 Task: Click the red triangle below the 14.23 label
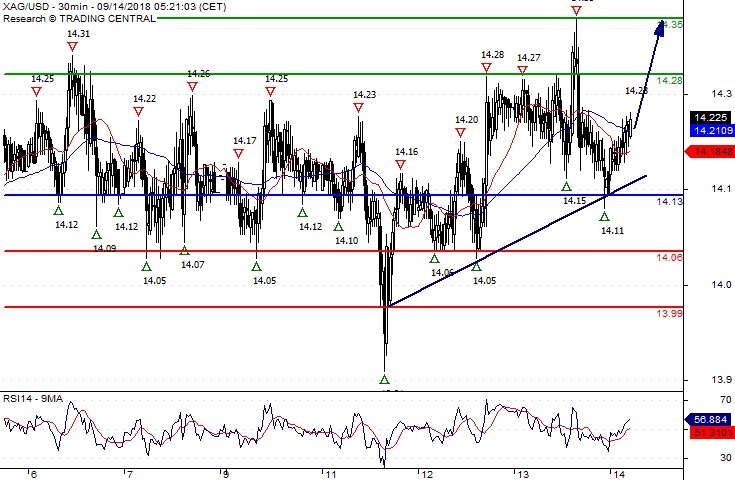[x=358, y=108]
